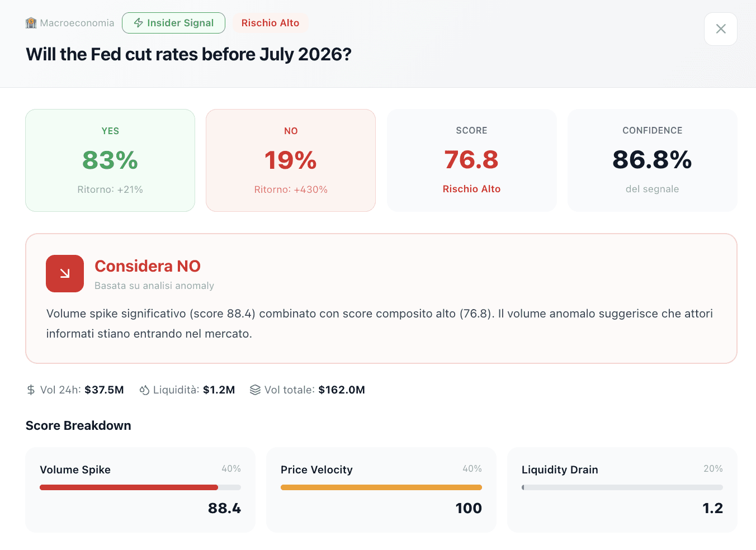
Task: Open the Macroeconomia category label
Action: click(x=77, y=23)
